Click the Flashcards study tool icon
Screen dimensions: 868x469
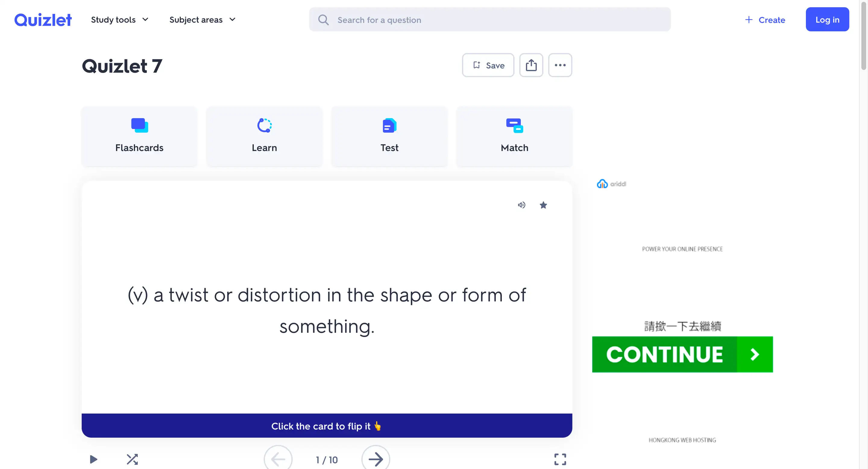(139, 125)
